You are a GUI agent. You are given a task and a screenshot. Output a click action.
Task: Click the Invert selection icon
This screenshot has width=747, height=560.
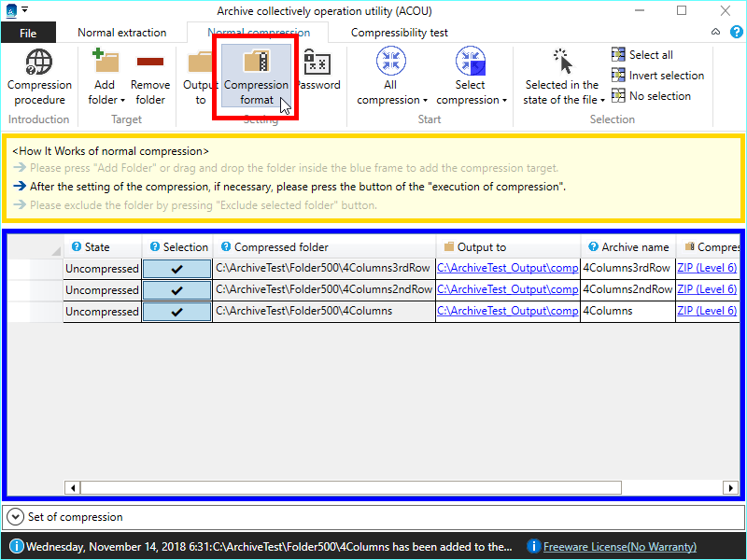(618, 76)
